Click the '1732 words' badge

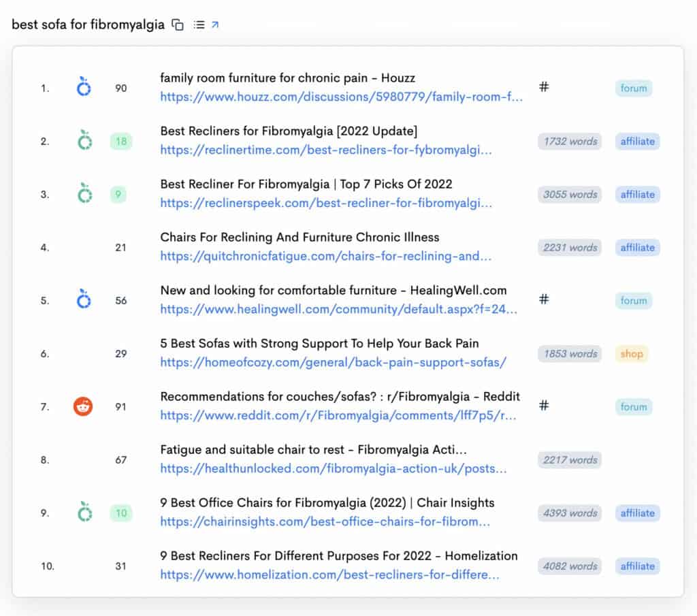click(x=570, y=142)
